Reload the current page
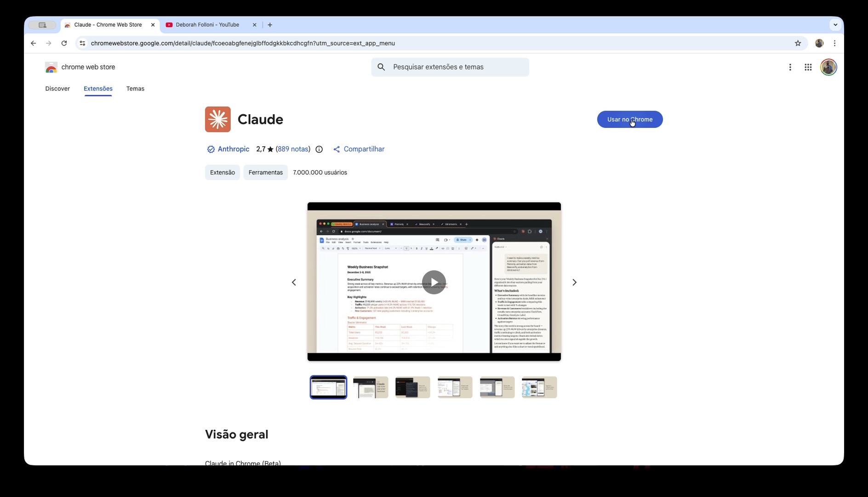The height and width of the screenshot is (497, 868). point(64,43)
